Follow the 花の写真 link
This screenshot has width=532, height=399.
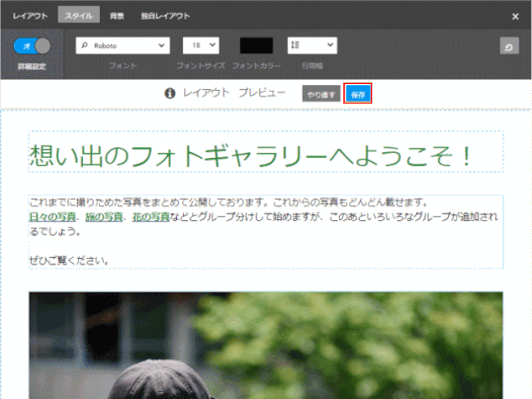[x=150, y=216]
